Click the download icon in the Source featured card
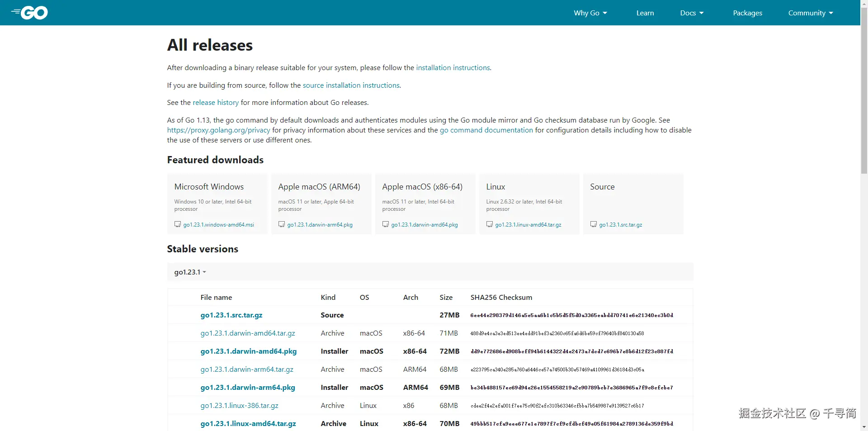The width and height of the screenshot is (868, 431). coord(594,224)
